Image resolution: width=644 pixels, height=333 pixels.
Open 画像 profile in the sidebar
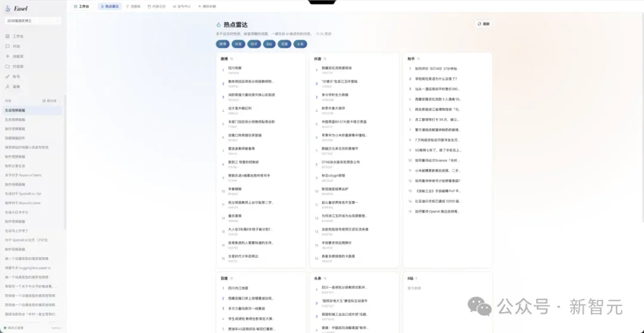click(x=13, y=87)
